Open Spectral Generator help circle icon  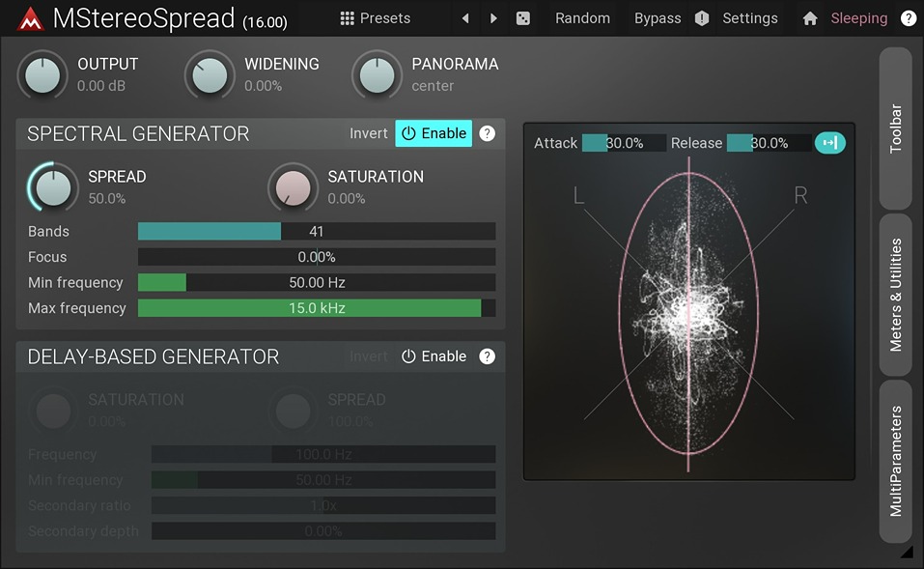487,133
